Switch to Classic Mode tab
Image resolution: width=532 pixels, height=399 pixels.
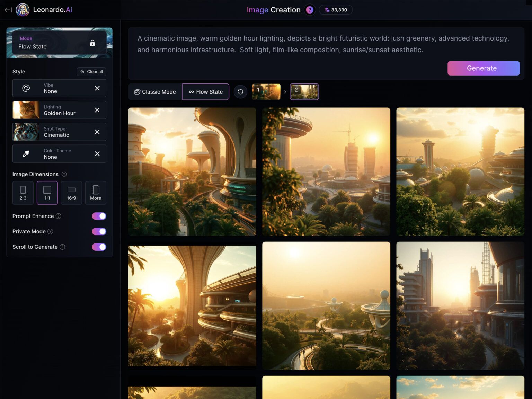[155, 92]
